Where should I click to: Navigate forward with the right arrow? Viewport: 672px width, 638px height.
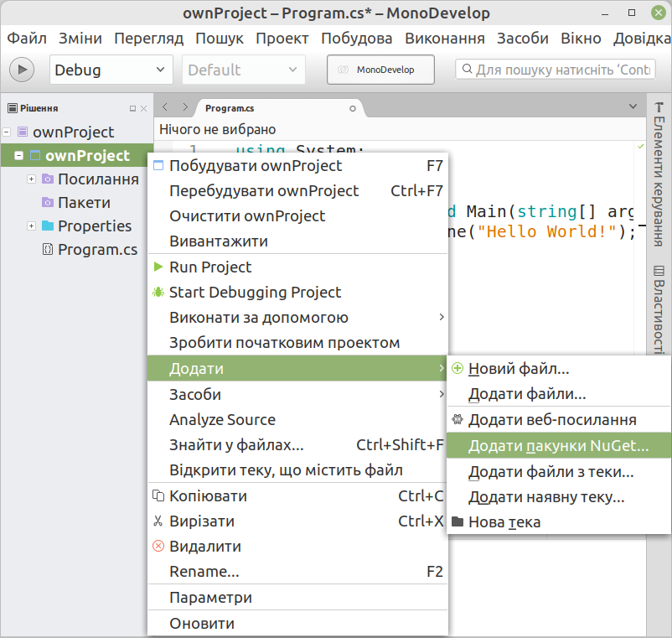185,106
